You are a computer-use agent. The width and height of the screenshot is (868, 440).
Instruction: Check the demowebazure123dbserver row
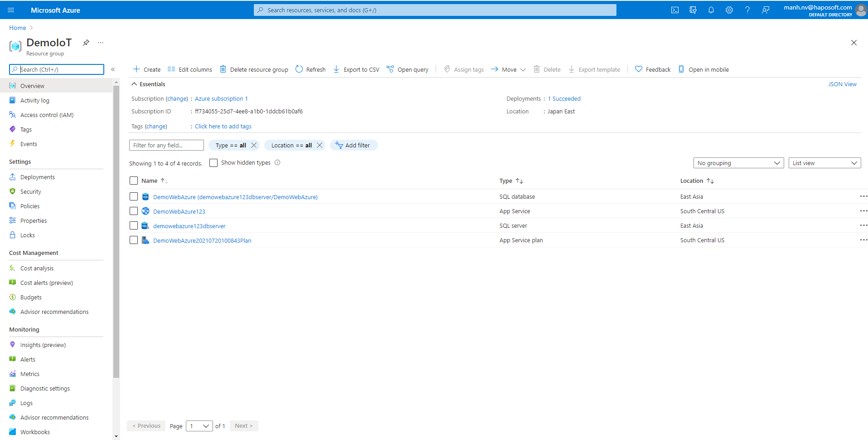[134, 225]
